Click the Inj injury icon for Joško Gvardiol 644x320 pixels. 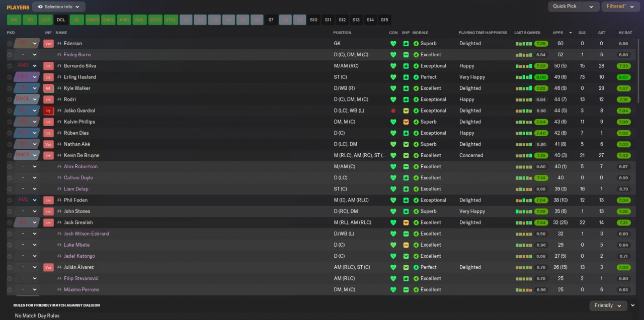(x=48, y=111)
